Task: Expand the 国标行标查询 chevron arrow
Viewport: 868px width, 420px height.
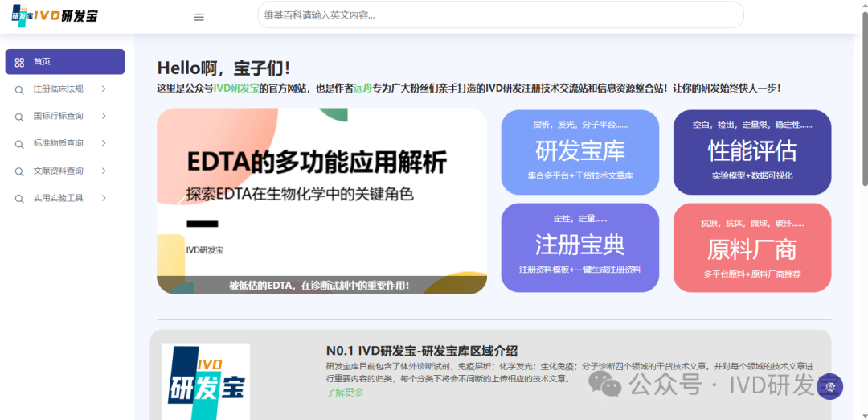Action: point(104,117)
